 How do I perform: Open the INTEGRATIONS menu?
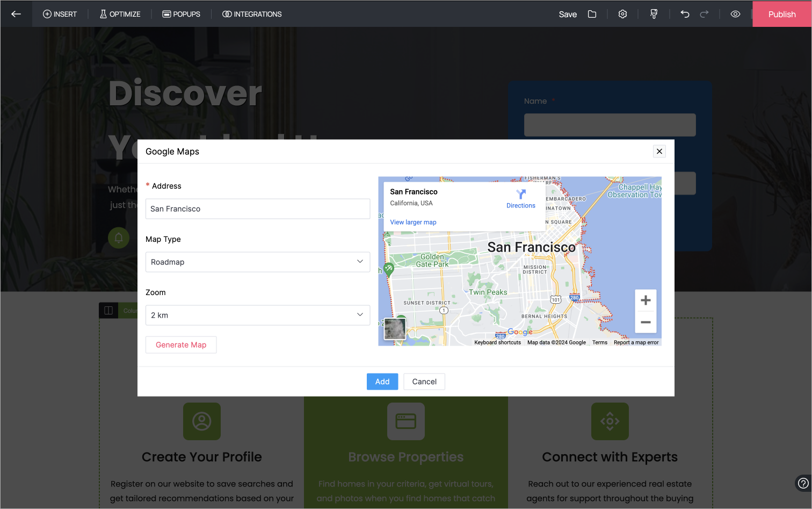click(x=252, y=14)
